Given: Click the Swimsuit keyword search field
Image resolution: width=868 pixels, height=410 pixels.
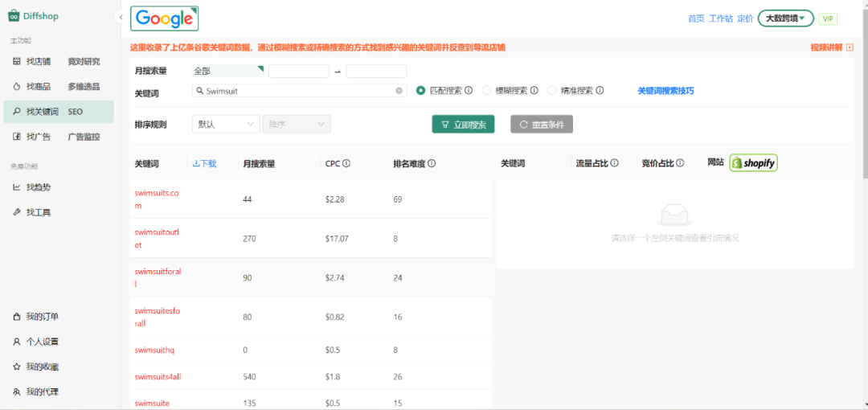Looking at the screenshot, I should click(x=300, y=91).
